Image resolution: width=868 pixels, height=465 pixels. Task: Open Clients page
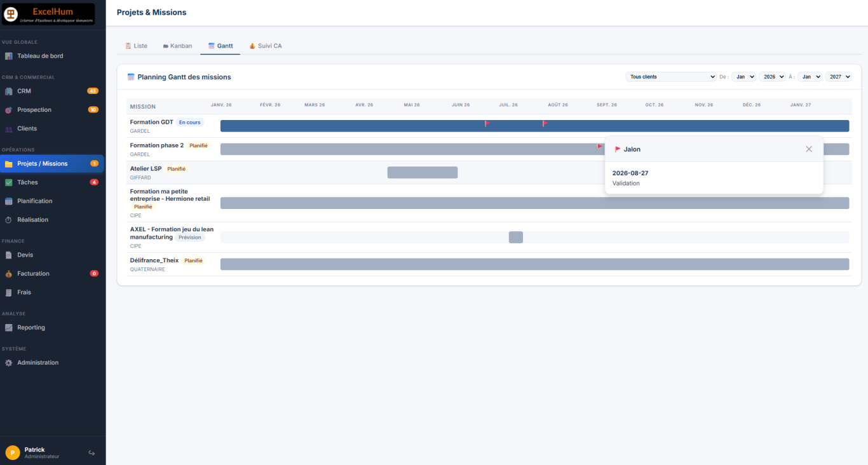click(x=52, y=128)
